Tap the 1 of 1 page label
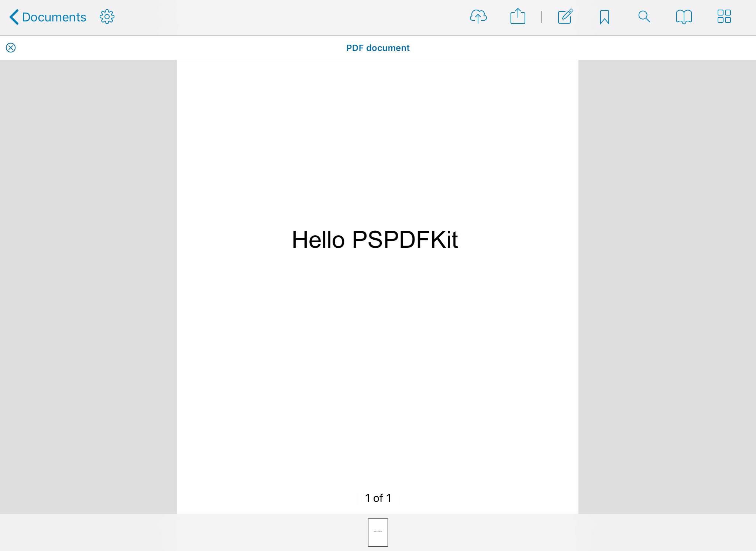Screen dimensions: 756x551 (x=378, y=498)
